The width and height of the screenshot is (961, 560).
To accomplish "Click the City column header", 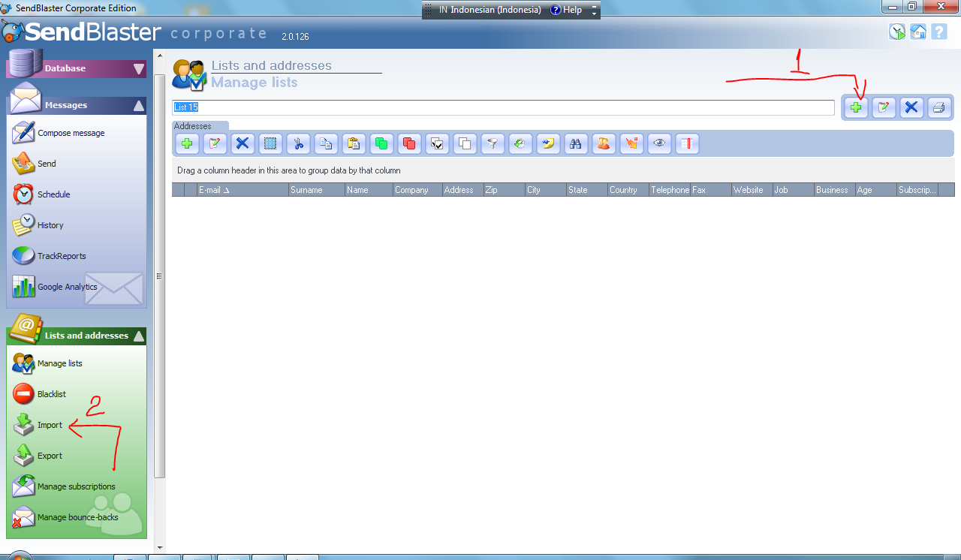I will point(546,190).
